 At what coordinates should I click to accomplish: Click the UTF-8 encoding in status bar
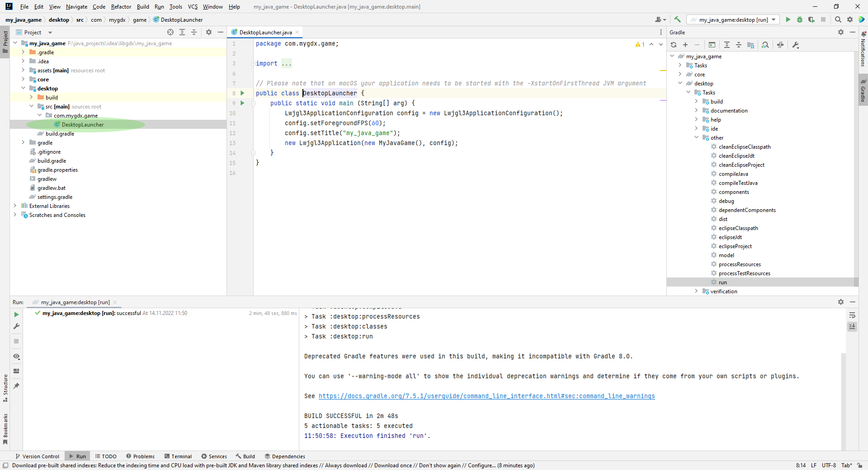pyautogui.click(x=829, y=465)
